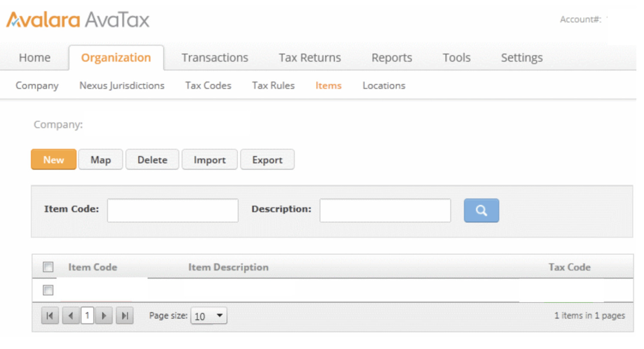Open the Page size dropdown
644x349 pixels.
coord(209,316)
